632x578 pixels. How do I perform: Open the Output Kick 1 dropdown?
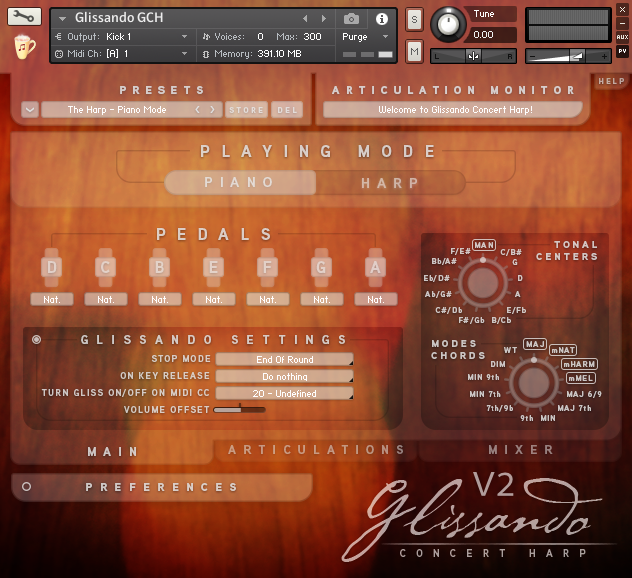pyautogui.click(x=184, y=37)
